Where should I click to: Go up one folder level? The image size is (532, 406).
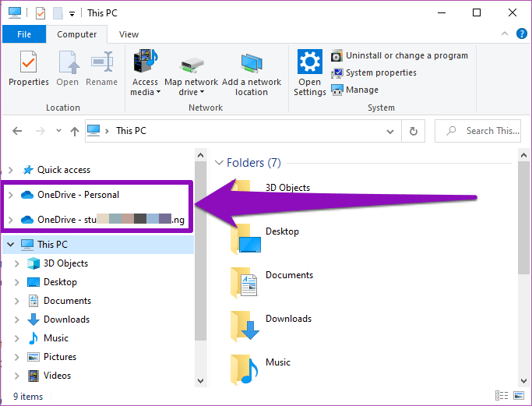(75, 131)
